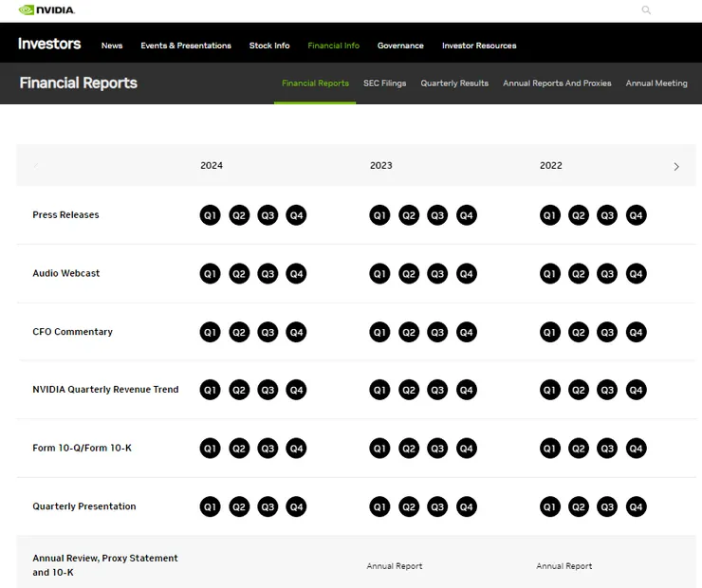Open 2024 Q2 Form 10-Q
This screenshot has width=702, height=588.
click(x=239, y=449)
